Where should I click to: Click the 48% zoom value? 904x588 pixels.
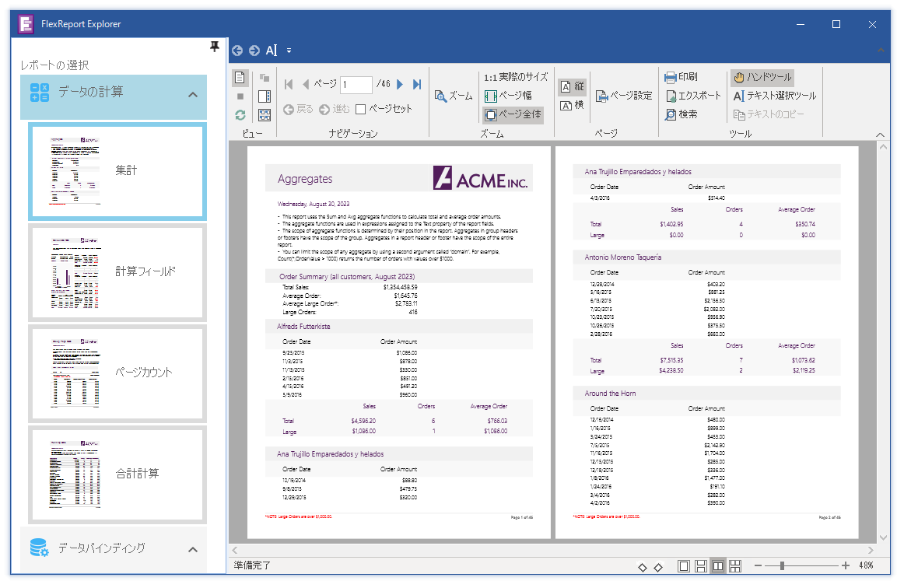point(866,566)
